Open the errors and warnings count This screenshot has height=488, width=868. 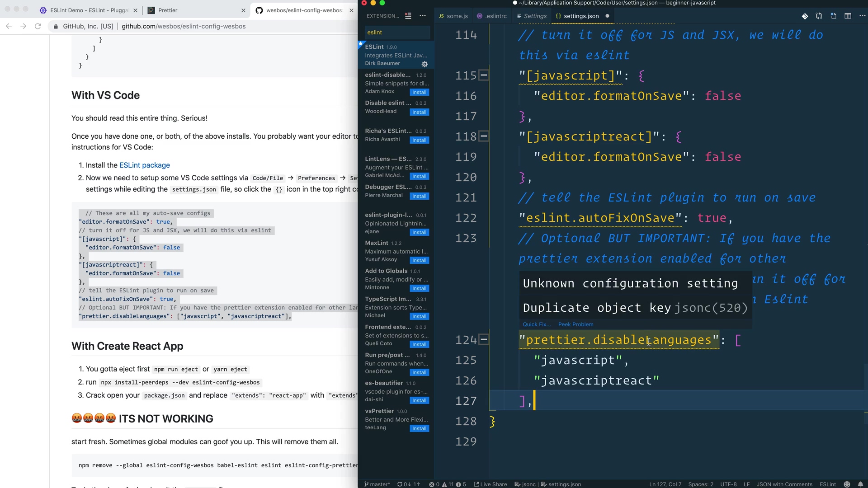click(448, 484)
